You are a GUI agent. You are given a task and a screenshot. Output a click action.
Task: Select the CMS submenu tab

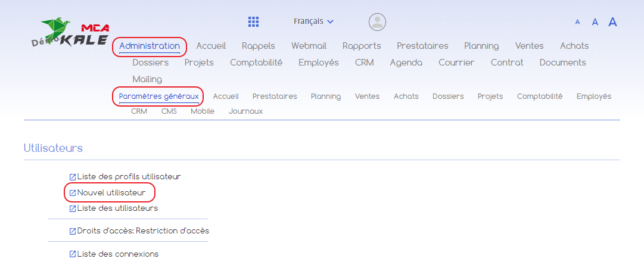click(x=169, y=111)
